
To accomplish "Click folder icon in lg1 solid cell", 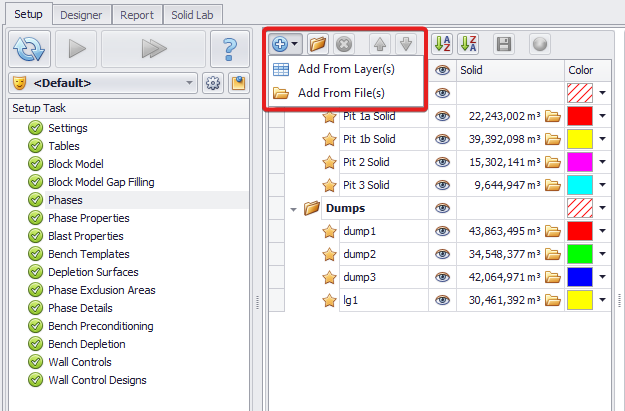I will click(x=553, y=300).
